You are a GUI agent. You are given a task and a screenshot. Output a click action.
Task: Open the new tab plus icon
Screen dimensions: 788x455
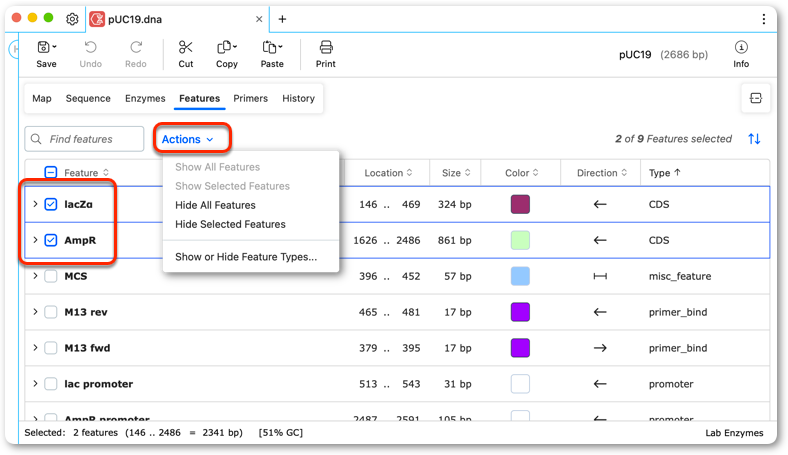tap(282, 19)
